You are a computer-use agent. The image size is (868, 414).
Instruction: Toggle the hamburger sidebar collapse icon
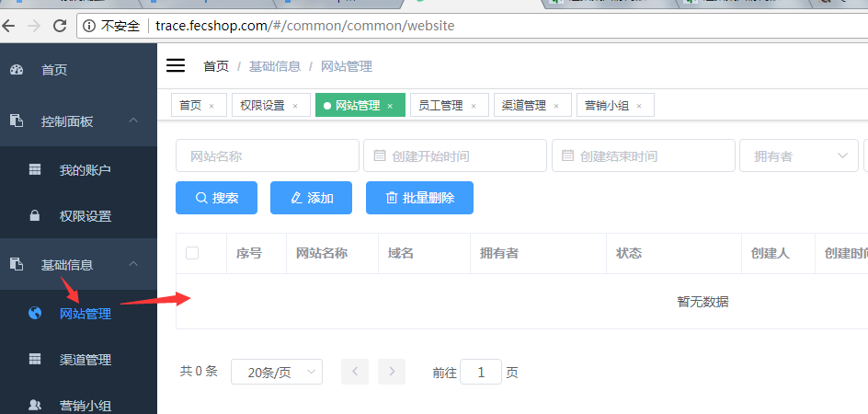coord(176,65)
